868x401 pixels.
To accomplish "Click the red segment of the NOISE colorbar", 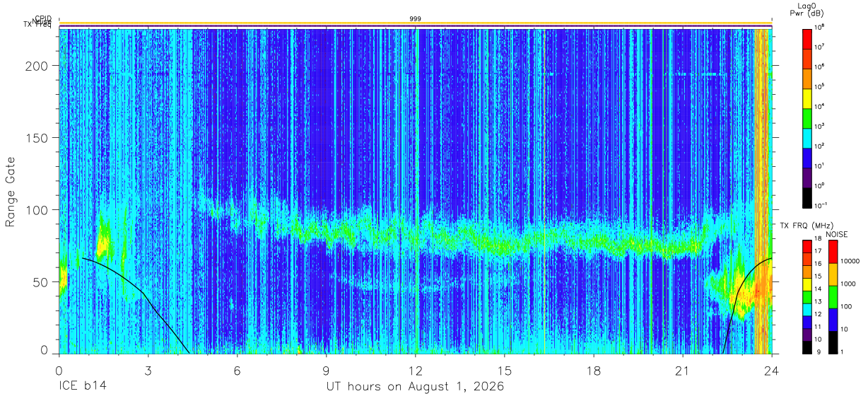I will (832, 251).
